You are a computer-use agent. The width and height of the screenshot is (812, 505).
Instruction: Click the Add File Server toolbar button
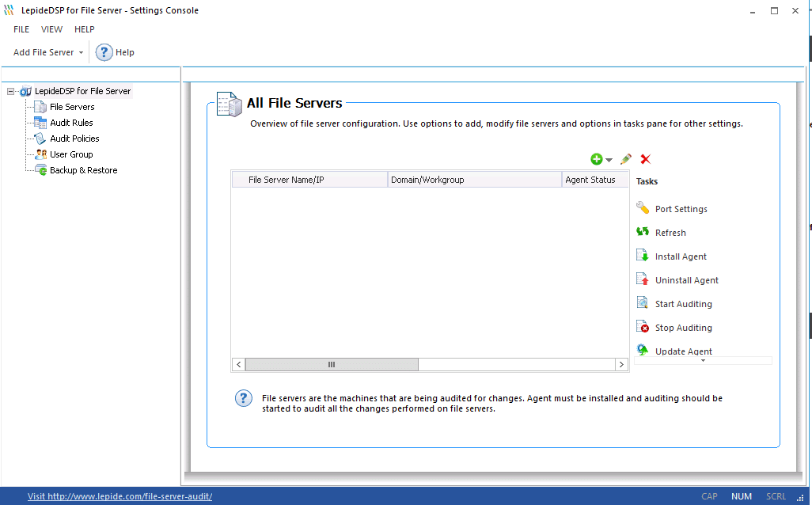click(x=44, y=52)
